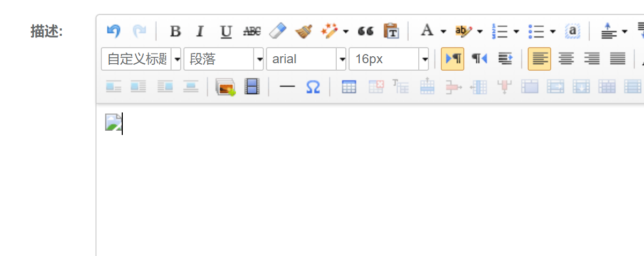
Task: Paste as plain text
Action: coord(391,31)
